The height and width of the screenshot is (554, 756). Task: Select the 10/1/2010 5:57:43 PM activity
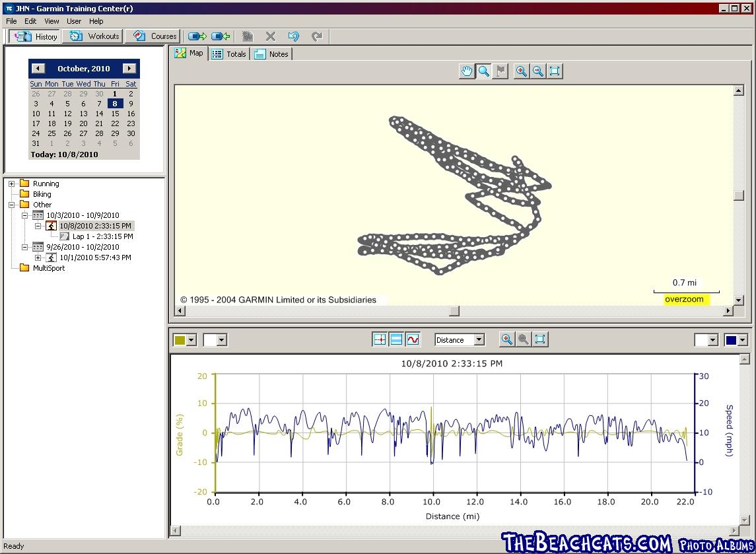(96, 258)
